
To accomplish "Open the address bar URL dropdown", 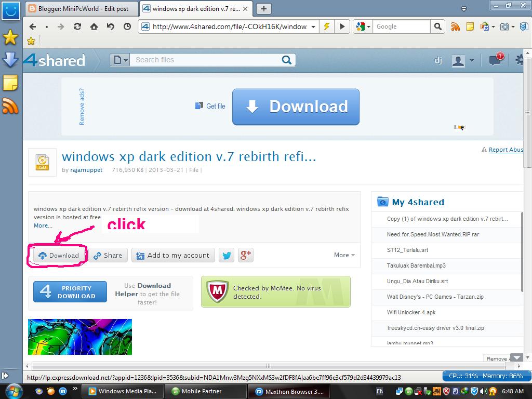I will [x=313, y=26].
